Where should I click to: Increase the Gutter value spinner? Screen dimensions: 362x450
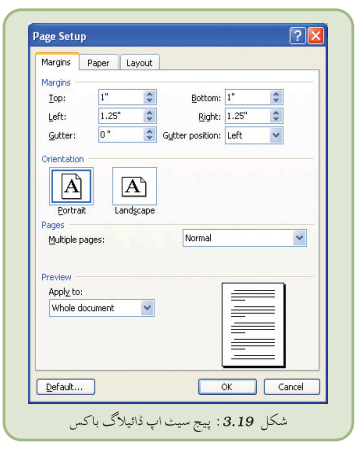coord(150,132)
